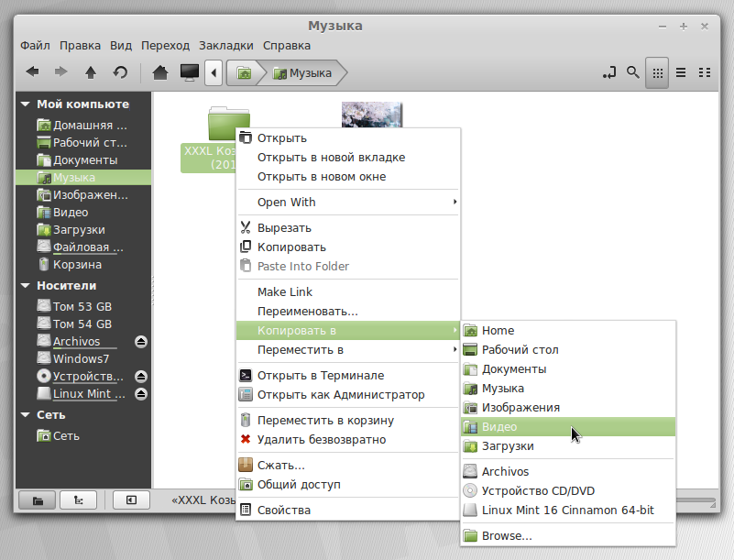Collapse the Сеть sidebar section
The width and height of the screenshot is (734, 560).
coord(27,415)
